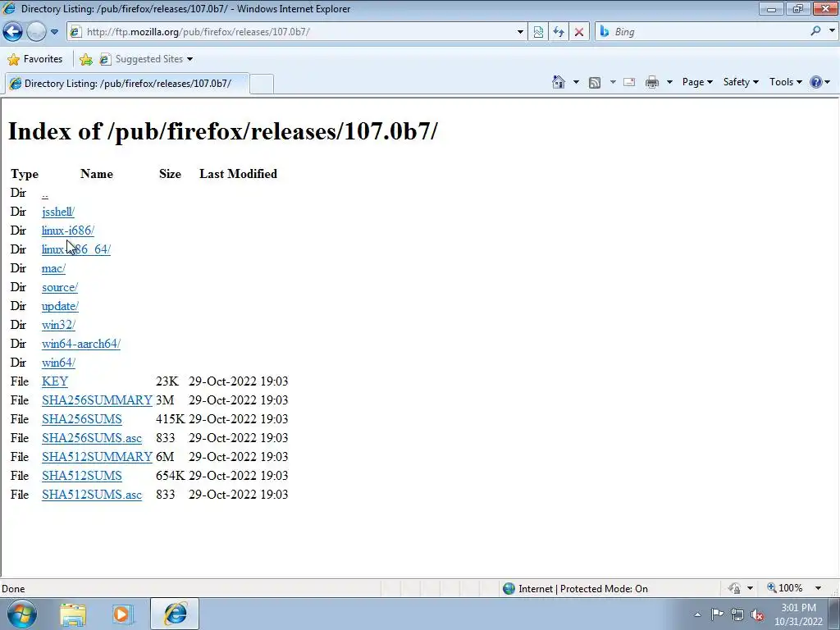Open the SHA512SUMMARY file link
The image size is (840, 630).
click(x=97, y=456)
